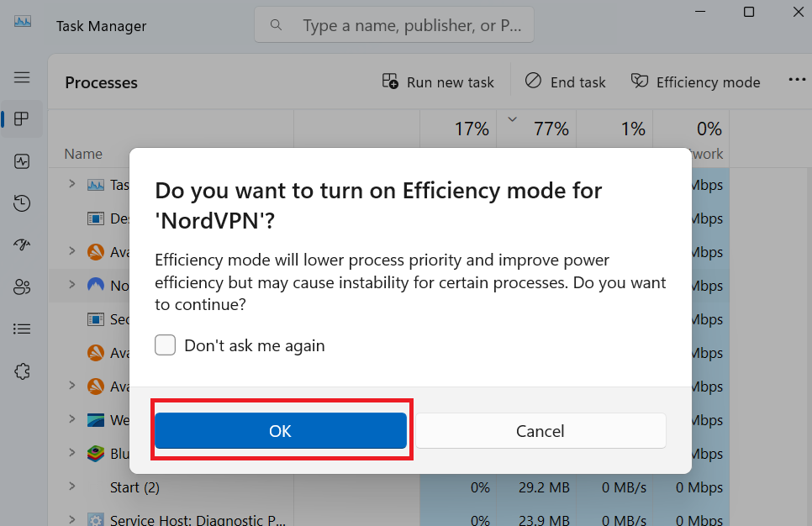
Task: Click the Processes page heading
Action: coord(102,82)
